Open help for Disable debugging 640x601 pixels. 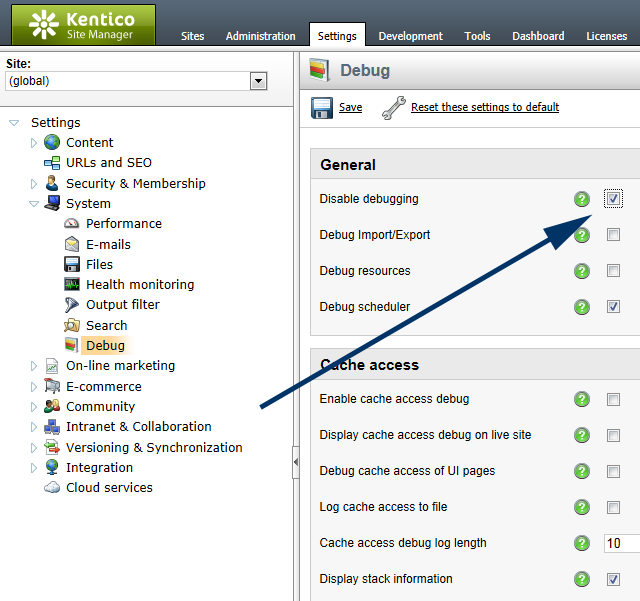[x=582, y=199]
